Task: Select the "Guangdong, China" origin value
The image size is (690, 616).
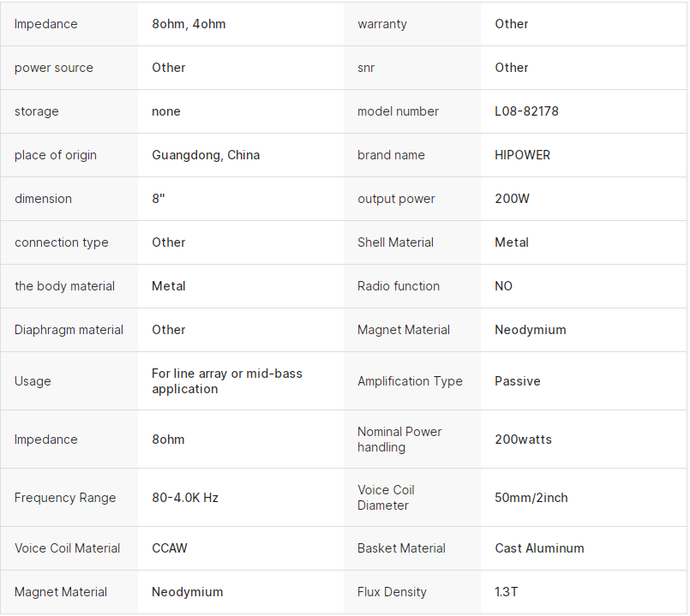Action: click(206, 155)
